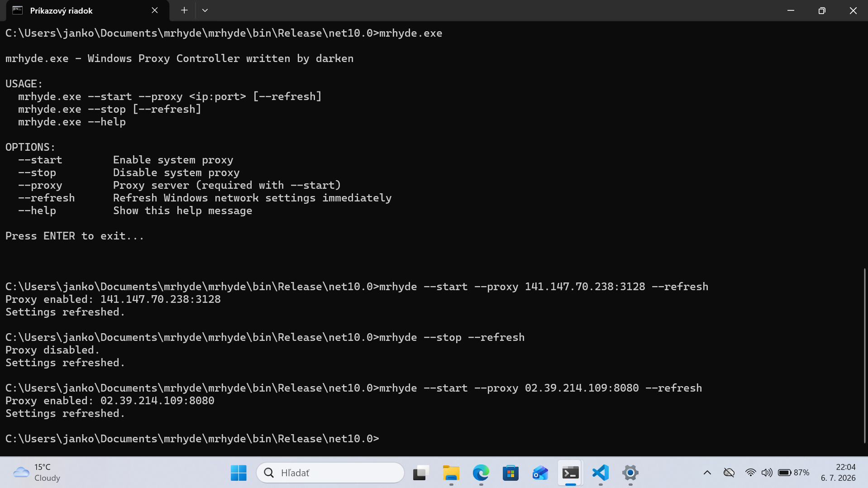Open Task View from the taskbar
The height and width of the screenshot is (488, 868).
[x=421, y=473]
